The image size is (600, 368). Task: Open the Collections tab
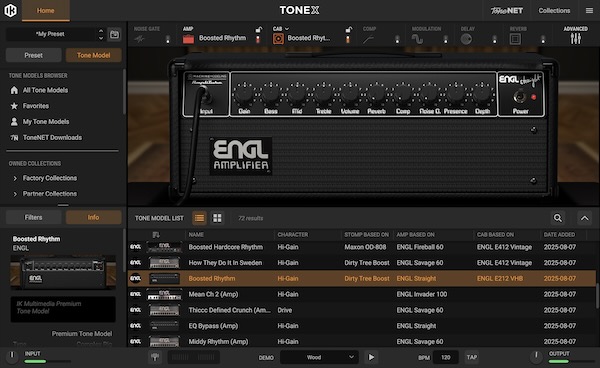554,10
